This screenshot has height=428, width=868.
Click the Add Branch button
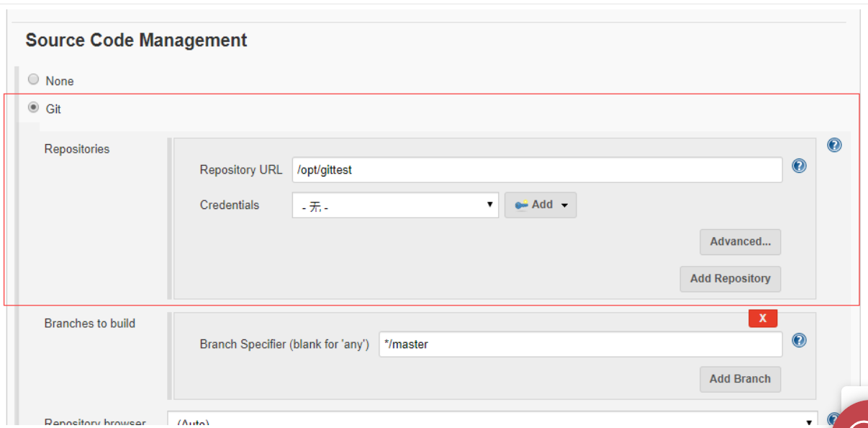pos(740,379)
